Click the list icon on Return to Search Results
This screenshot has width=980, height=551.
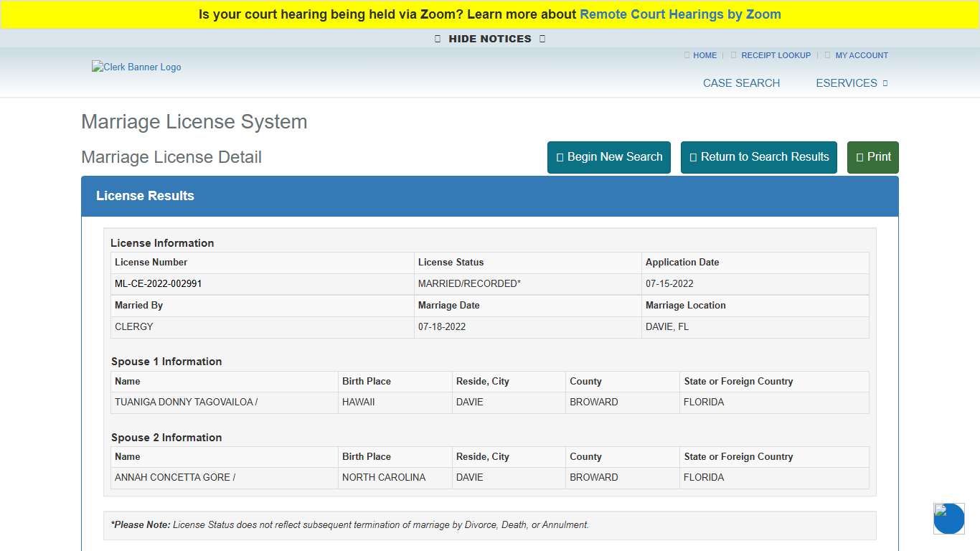click(694, 157)
